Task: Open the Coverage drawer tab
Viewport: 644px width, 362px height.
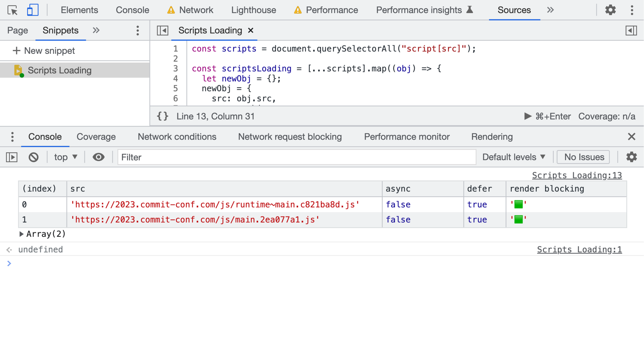Action: coord(96,137)
